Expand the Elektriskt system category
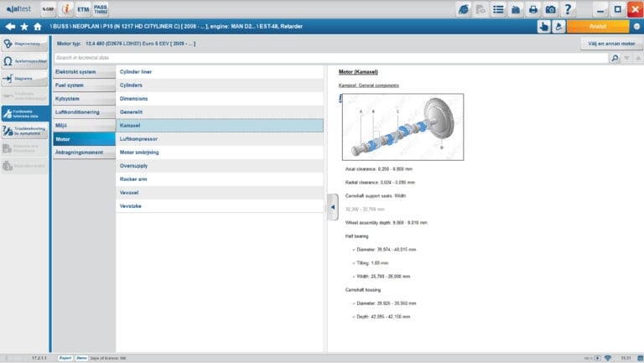 [82, 72]
